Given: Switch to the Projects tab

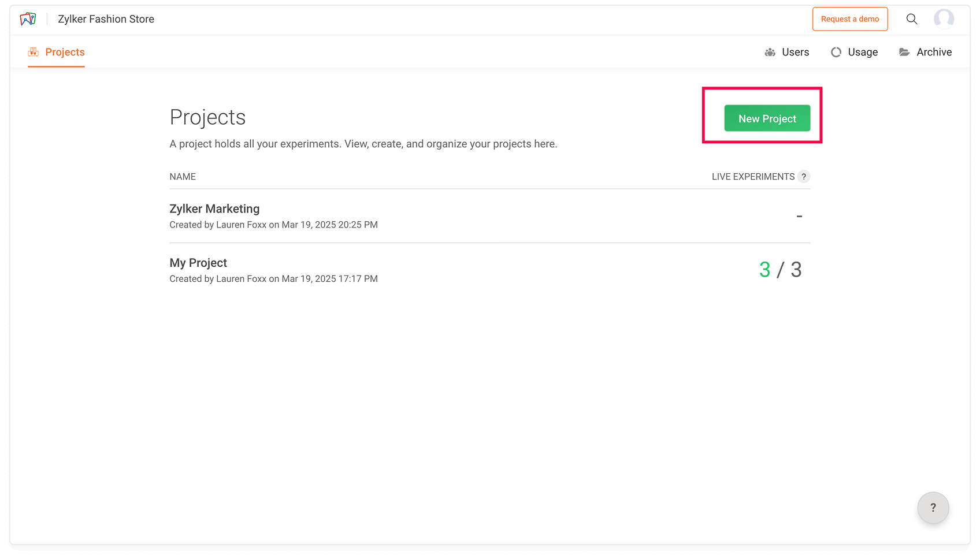Looking at the screenshot, I should (x=65, y=52).
